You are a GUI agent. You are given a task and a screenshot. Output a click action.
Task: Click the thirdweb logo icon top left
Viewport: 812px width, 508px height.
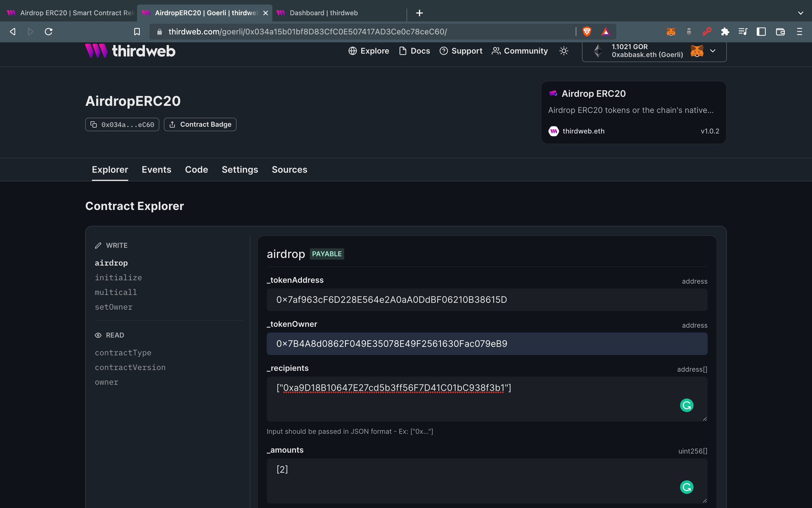(x=96, y=51)
